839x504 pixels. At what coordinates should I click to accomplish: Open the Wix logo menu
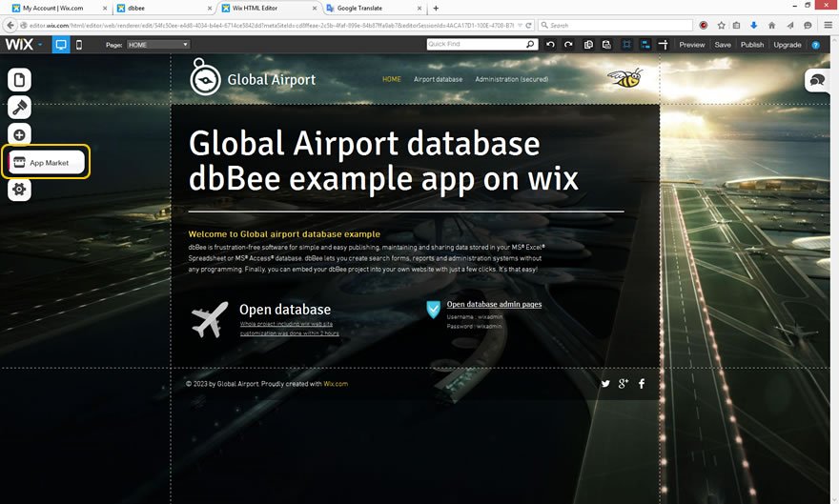coord(24,45)
